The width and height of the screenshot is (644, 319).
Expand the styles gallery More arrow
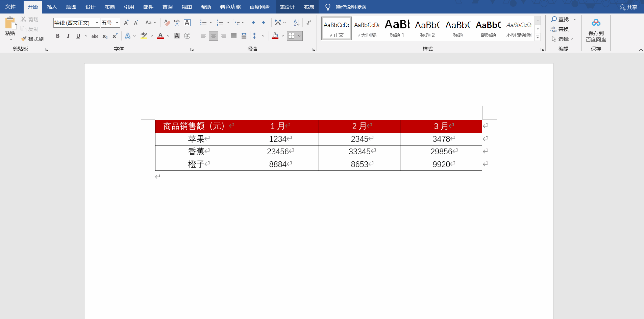[x=538, y=37]
